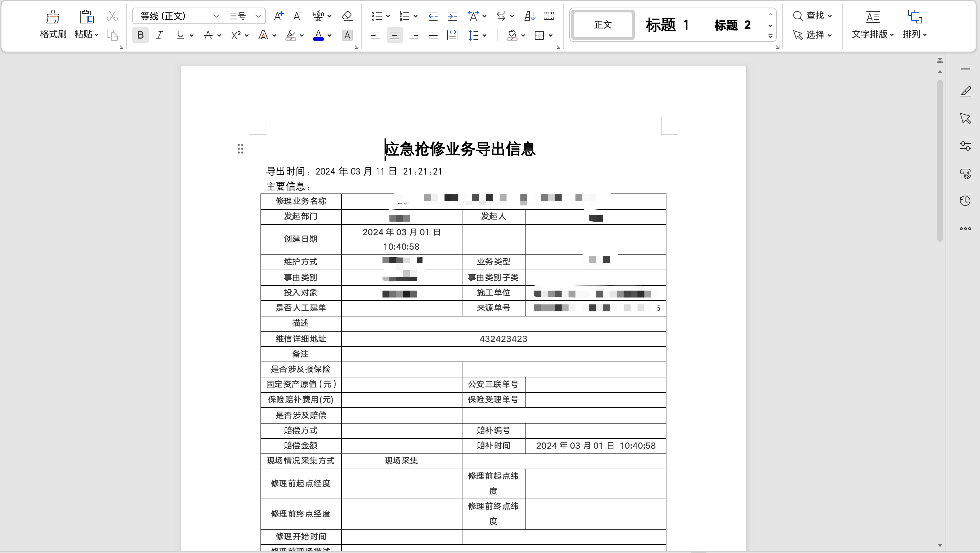
Task: Expand font color dropdown arrow
Action: [x=329, y=36]
